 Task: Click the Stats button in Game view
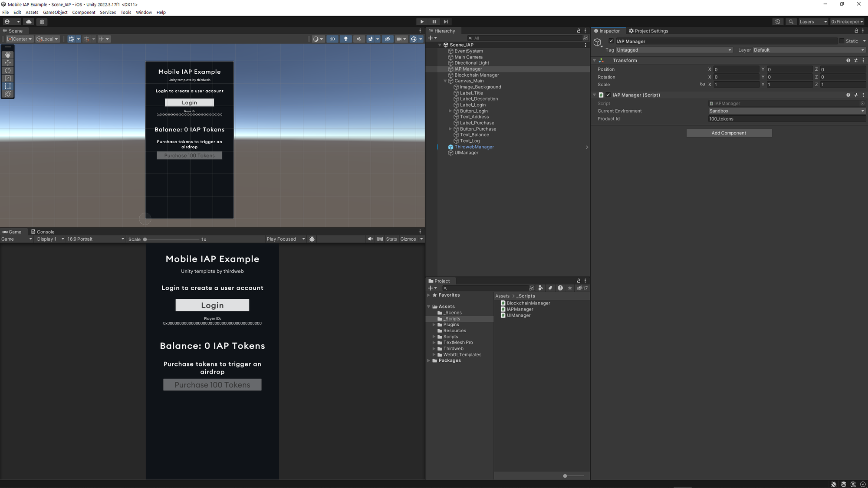click(x=391, y=239)
